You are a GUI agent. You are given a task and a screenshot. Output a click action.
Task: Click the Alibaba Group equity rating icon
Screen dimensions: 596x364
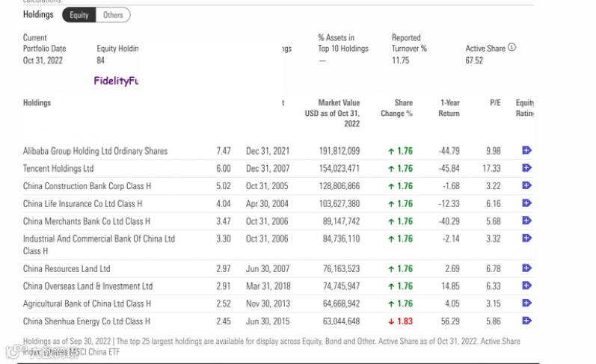526,150
